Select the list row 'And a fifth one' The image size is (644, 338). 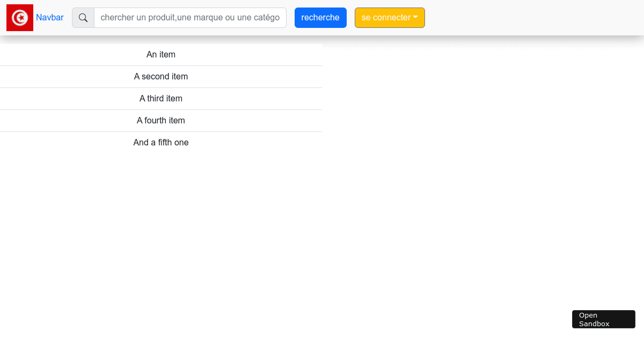tap(161, 143)
